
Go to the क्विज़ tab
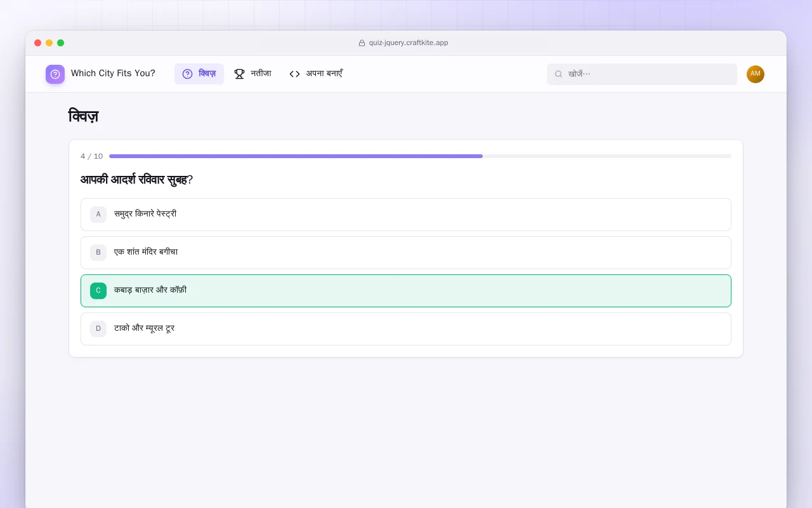click(x=199, y=74)
